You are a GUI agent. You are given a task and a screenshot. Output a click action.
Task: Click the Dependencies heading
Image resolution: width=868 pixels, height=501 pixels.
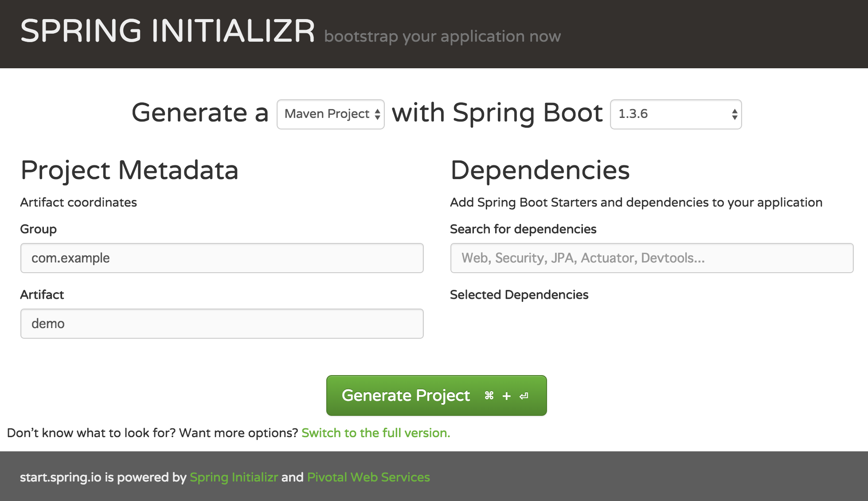tap(540, 170)
